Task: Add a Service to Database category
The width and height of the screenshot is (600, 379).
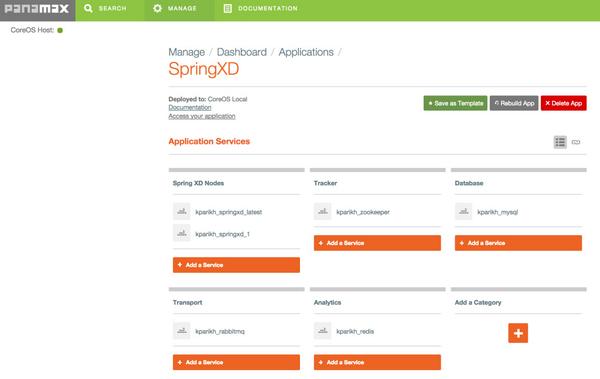Action: point(518,243)
